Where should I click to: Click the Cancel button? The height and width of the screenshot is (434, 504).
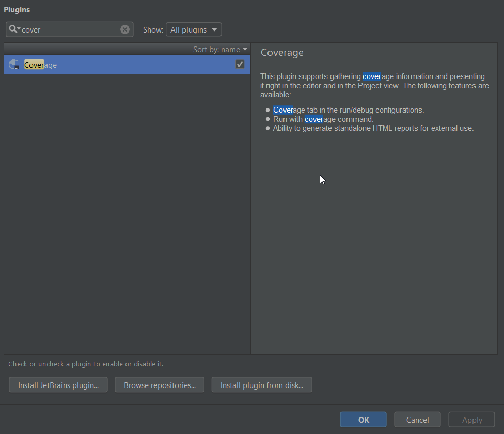click(x=417, y=420)
